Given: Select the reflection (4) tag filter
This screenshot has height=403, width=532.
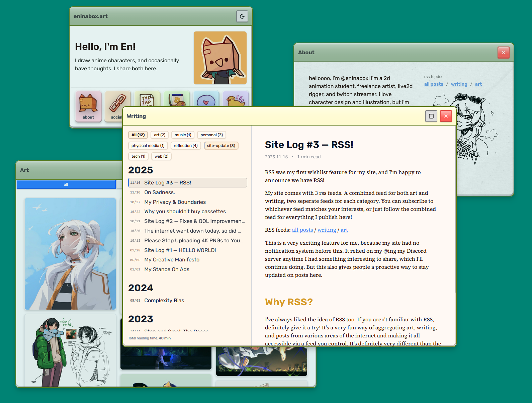Looking at the screenshot, I should pos(185,146).
